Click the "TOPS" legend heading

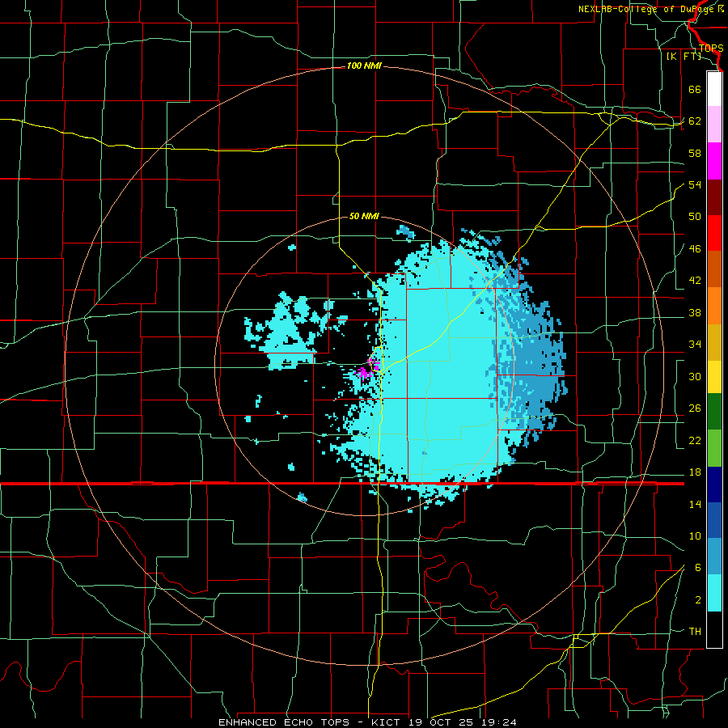(711, 49)
